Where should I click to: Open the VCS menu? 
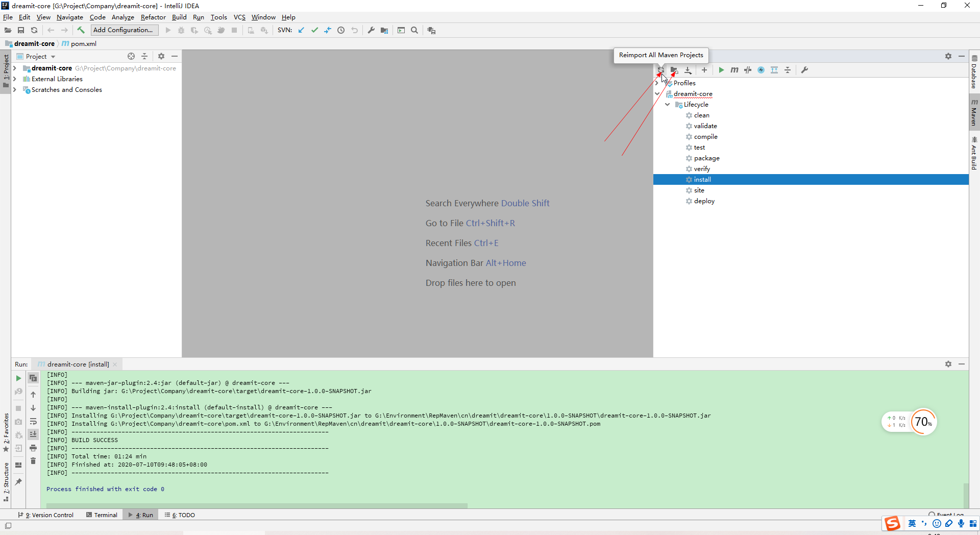point(239,17)
